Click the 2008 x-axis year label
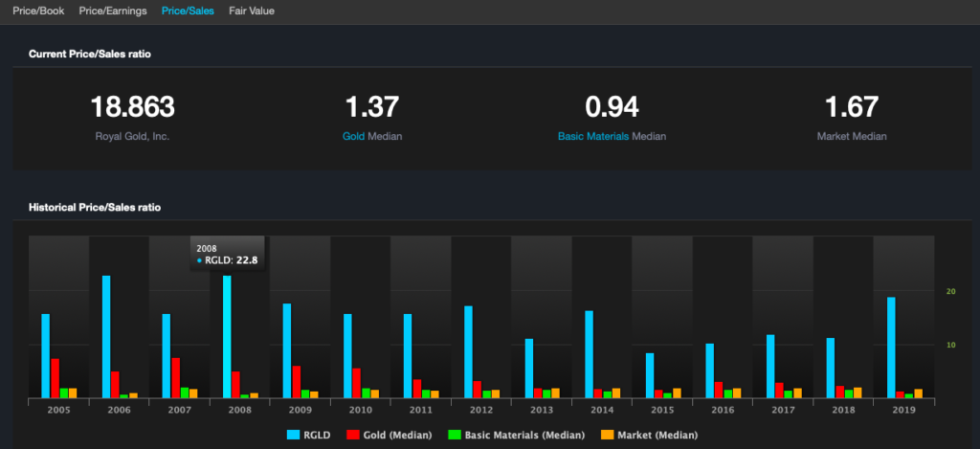Viewport: 980px width, 449px height. click(240, 411)
